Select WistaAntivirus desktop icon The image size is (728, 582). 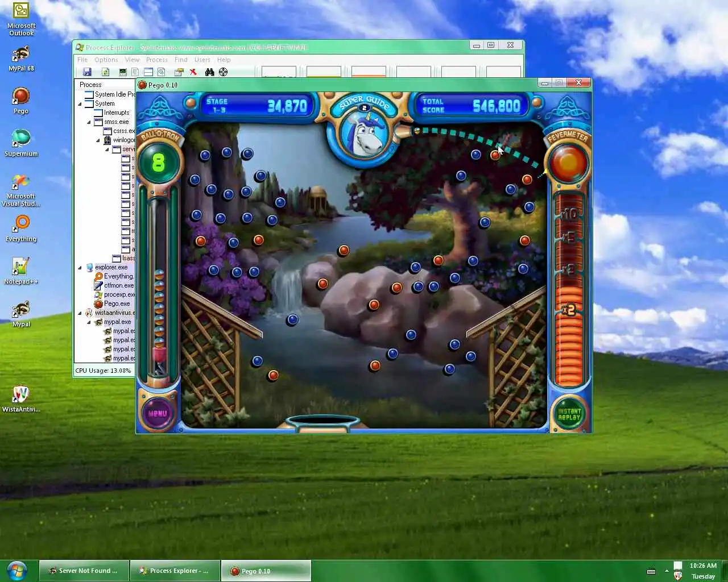coord(21,398)
